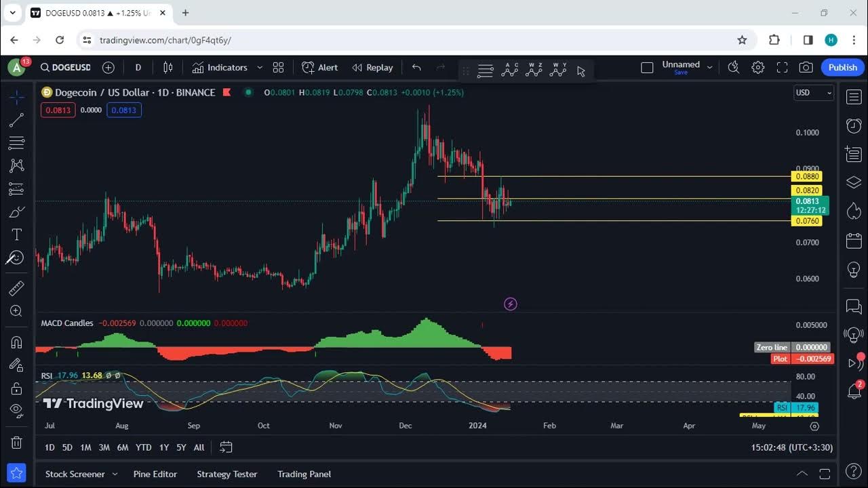Remove drawings with the trash icon
Screen dimensions: 868x488
(17, 443)
